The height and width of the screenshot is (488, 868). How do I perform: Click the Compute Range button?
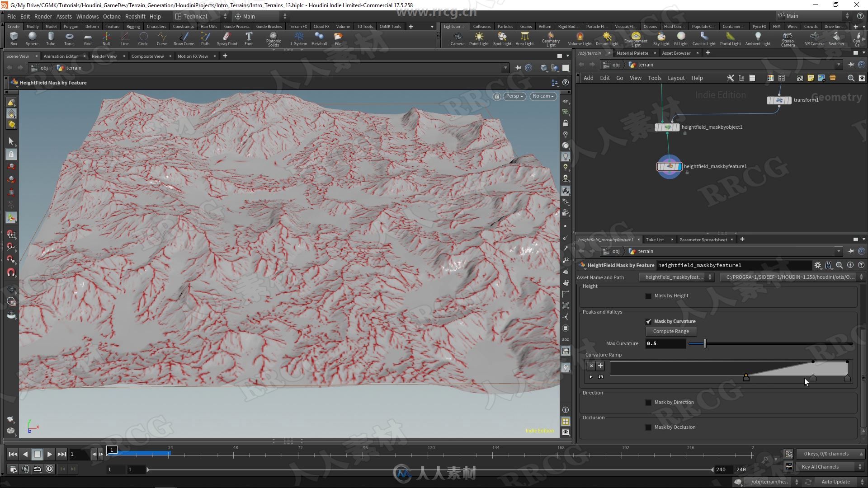pos(672,331)
